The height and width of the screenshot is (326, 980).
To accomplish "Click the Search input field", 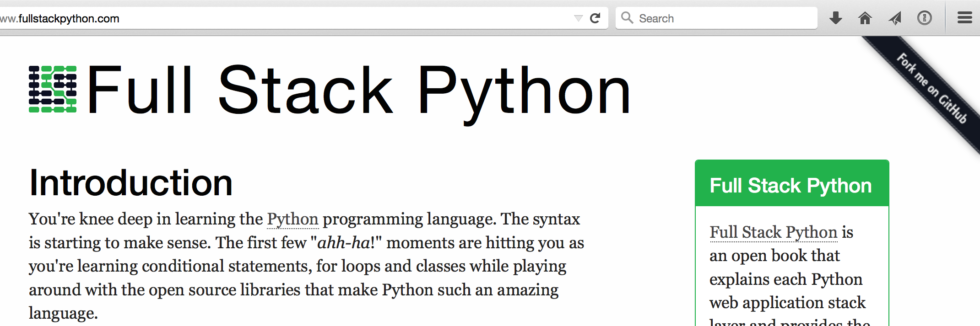I will click(x=716, y=18).
